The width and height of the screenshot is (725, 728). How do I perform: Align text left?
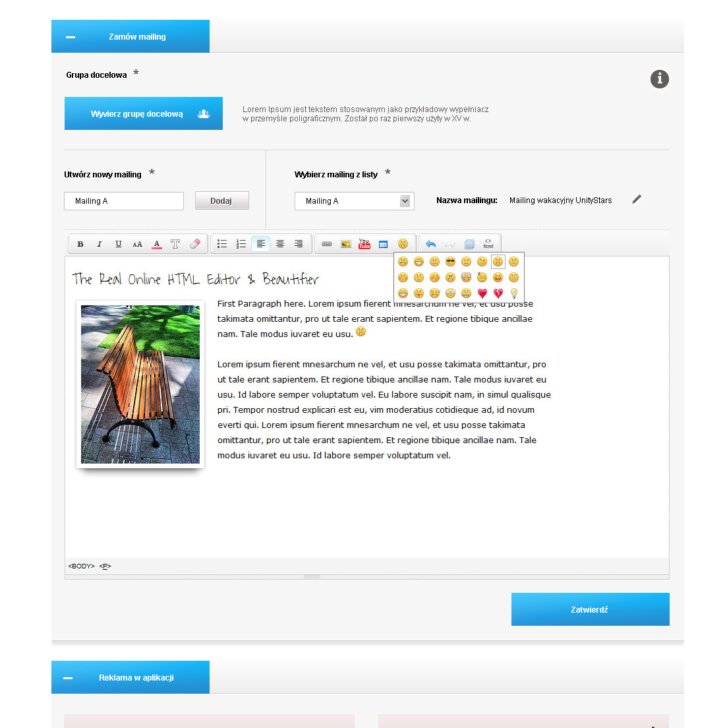[261, 244]
